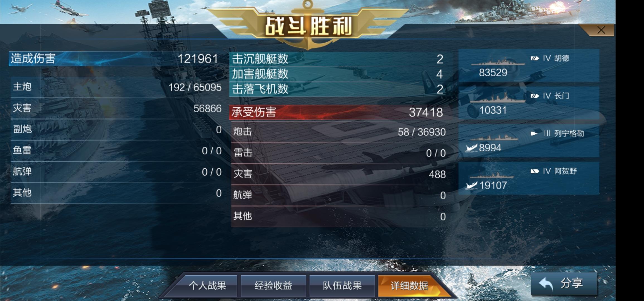Click the battleship class icon next to 长门
The width and height of the screenshot is (644, 301).
click(535, 96)
